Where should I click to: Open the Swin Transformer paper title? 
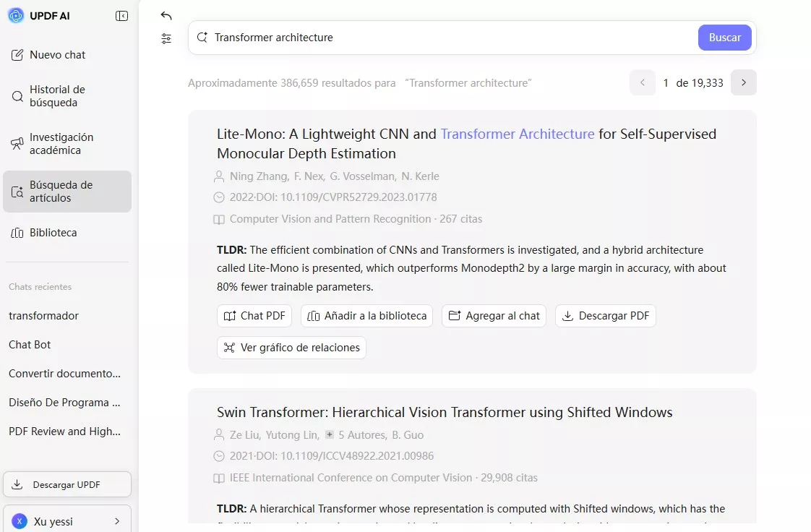click(445, 413)
